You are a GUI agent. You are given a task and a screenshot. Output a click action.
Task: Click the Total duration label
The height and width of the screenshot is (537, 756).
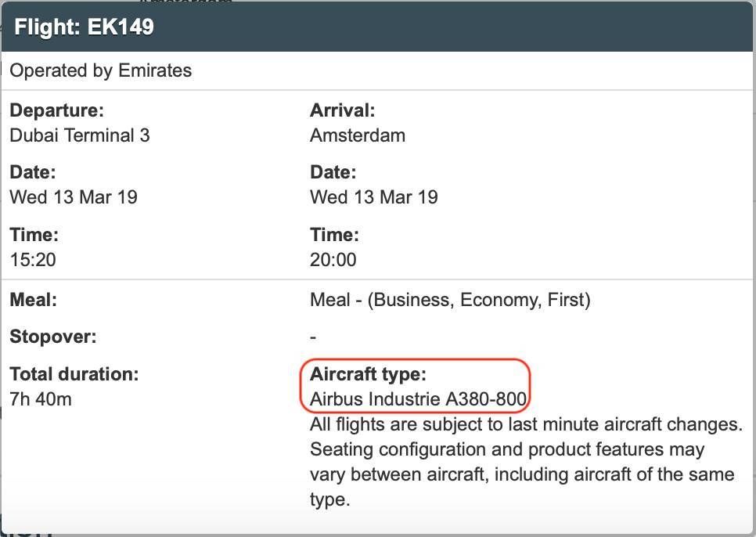74,374
